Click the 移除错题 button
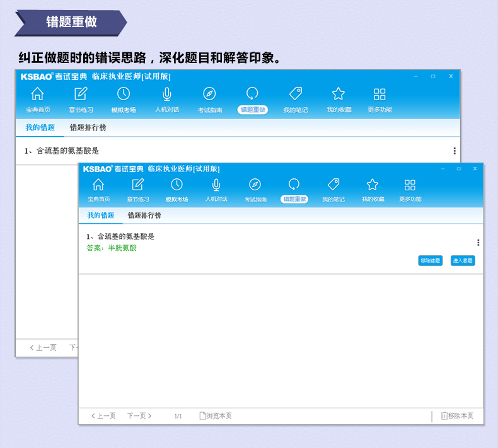Viewport: 498px width, 448px height. click(x=430, y=260)
